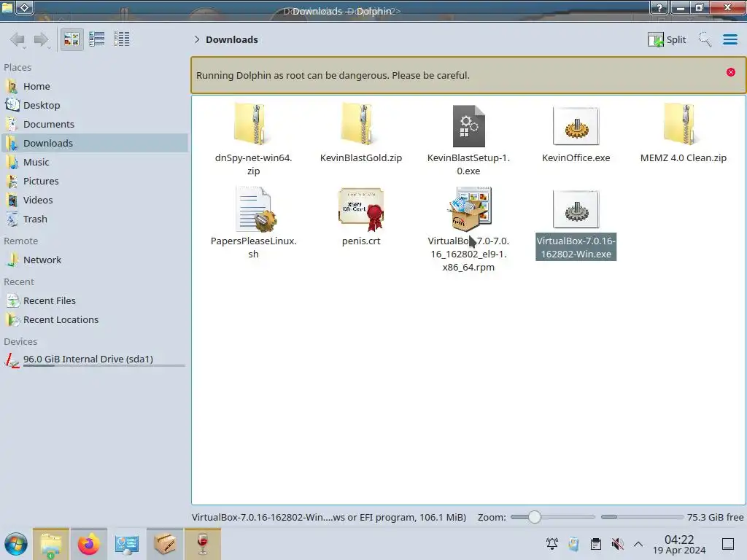
Task: Select the PapersPleaseLinux.sh script icon
Action: (255, 209)
